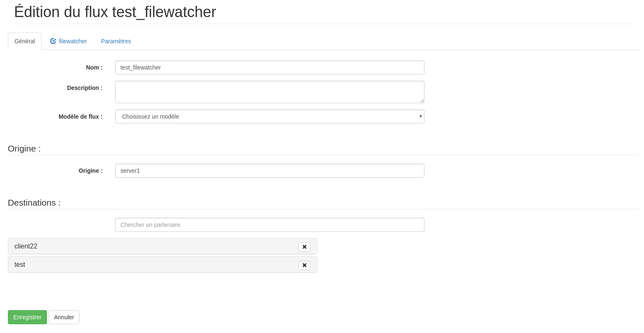The width and height of the screenshot is (644, 333).
Task: Click into the Description text area
Action: (269, 92)
